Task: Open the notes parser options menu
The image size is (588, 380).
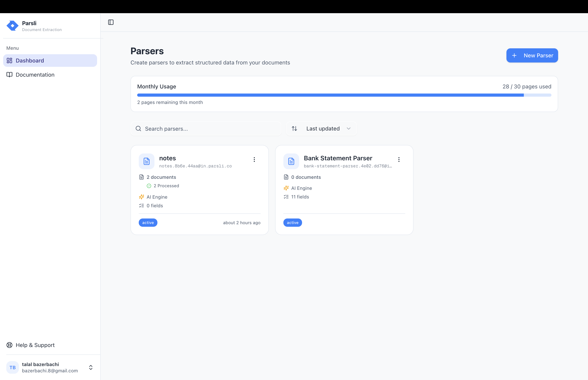Action: pos(254,160)
